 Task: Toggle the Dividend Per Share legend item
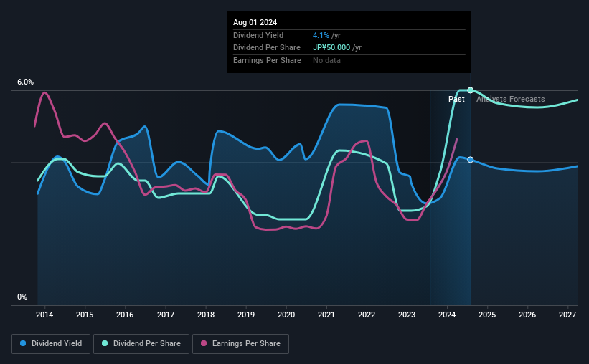(141, 344)
